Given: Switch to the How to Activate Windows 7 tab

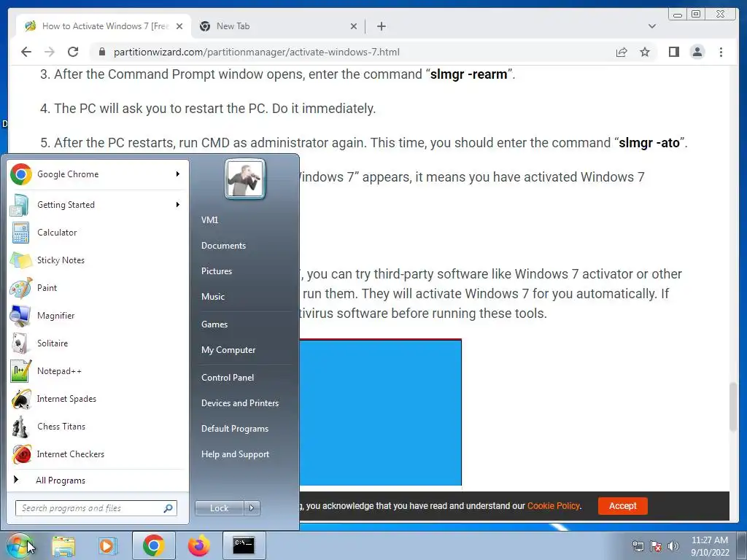Looking at the screenshot, I should 104,26.
